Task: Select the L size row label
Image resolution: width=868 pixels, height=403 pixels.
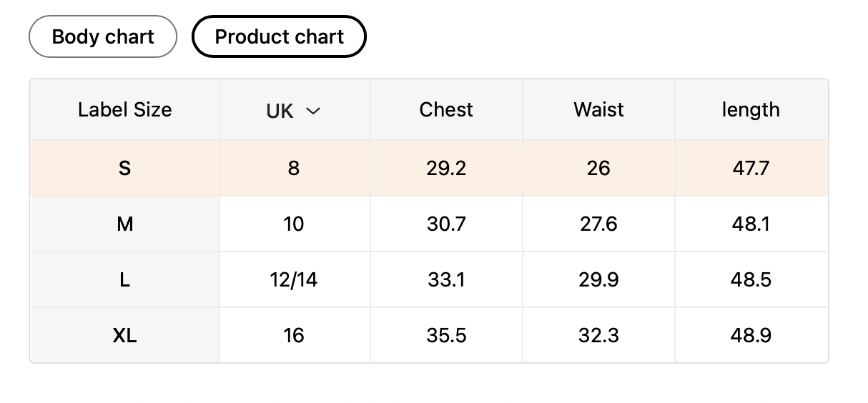Action: coord(124,280)
